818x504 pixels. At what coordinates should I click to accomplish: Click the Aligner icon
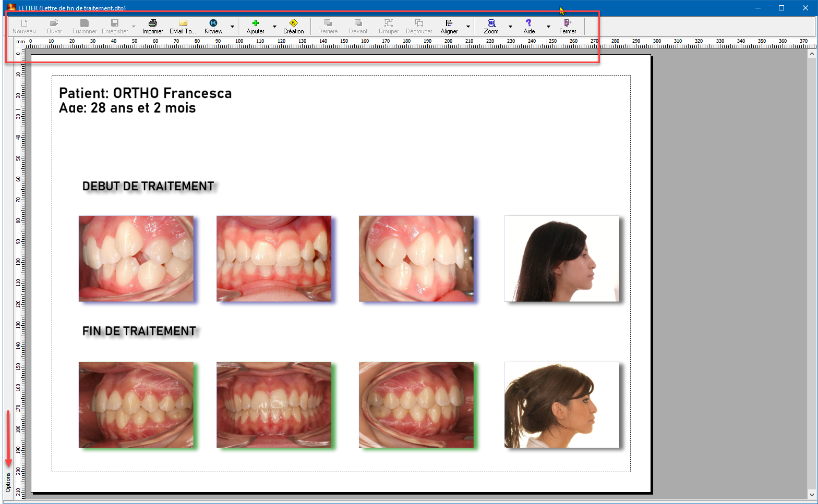pyautogui.click(x=449, y=23)
